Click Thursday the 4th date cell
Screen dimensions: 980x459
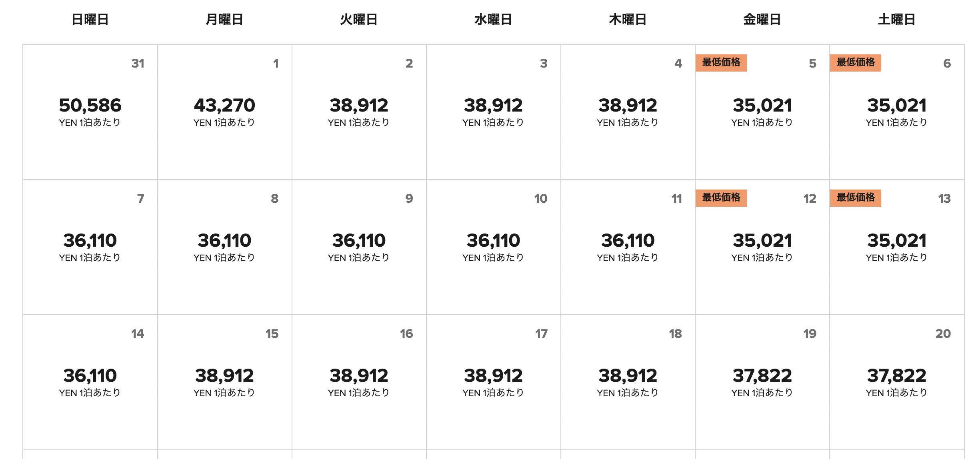[628, 112]
